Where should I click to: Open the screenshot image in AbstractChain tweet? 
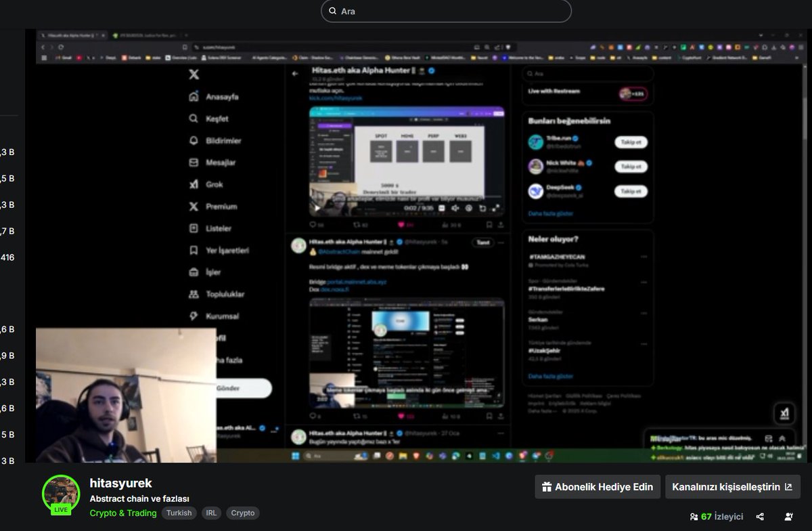click(407, 353)
